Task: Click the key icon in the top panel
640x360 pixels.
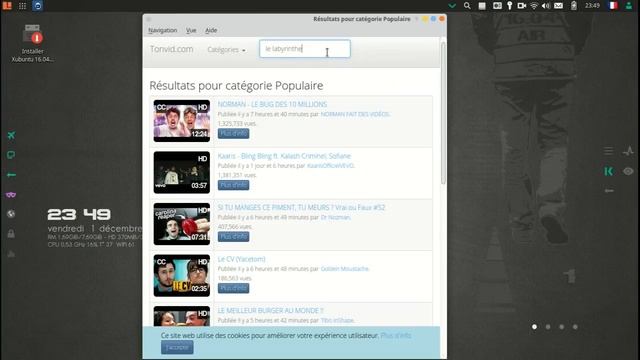Action: 510,6
